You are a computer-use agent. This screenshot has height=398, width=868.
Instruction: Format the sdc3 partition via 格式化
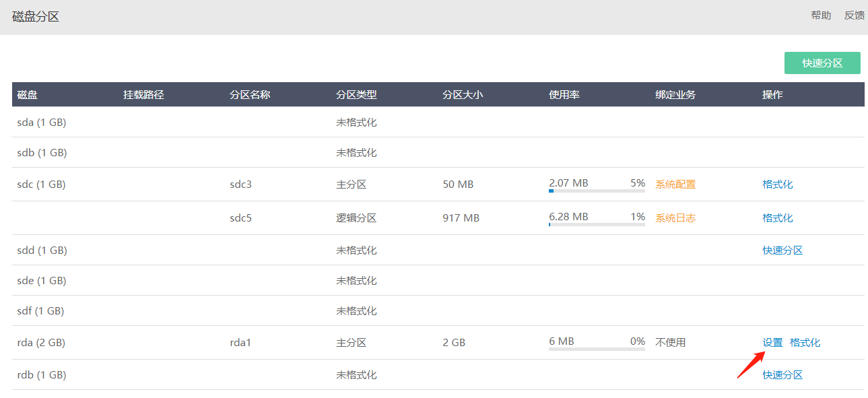778,184
